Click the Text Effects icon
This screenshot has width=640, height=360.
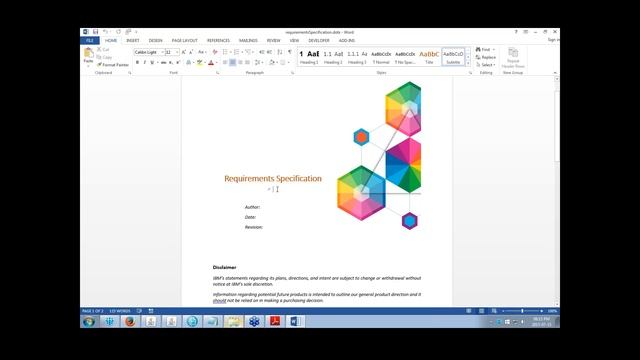pos(189,62)
